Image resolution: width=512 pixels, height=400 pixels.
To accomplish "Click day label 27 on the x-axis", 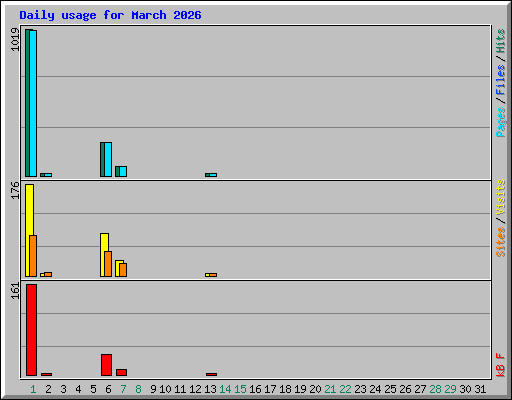I will click(420, 389).
